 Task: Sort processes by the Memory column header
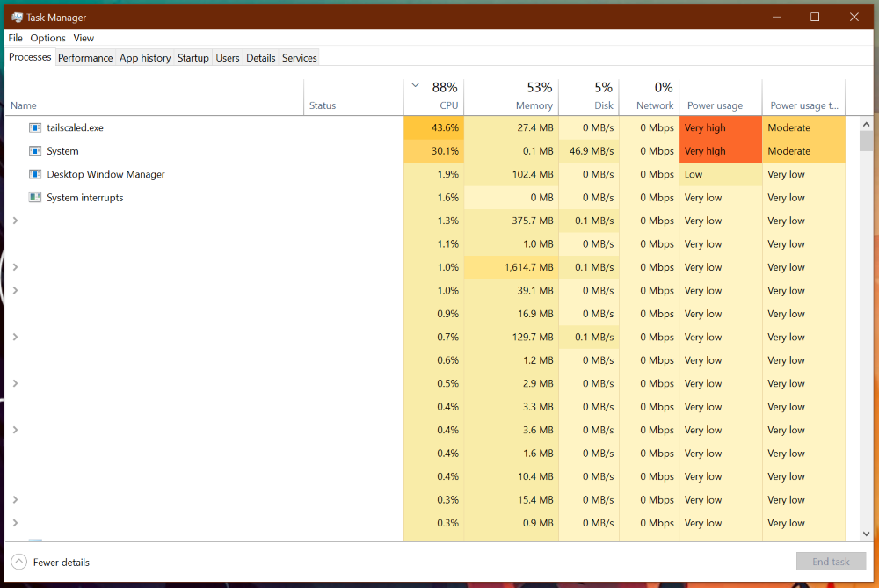tap(534, 105)
